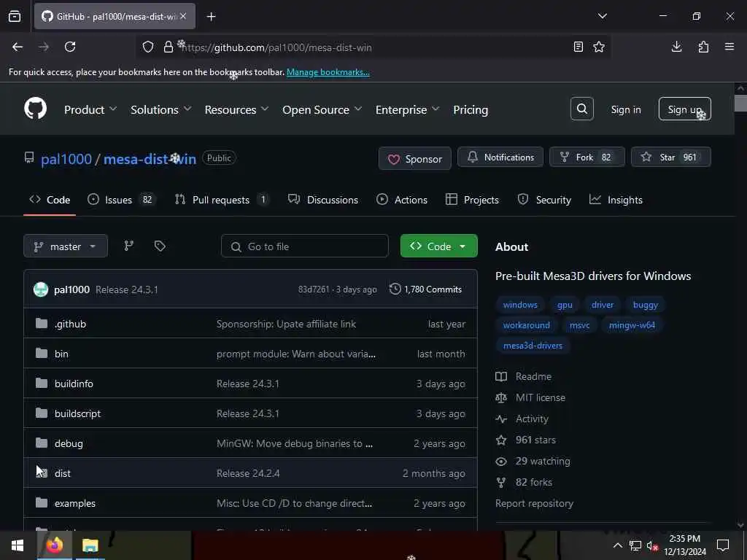Switch to the Pull requests tab
747x560 pixels.
(x=222, y=200)
